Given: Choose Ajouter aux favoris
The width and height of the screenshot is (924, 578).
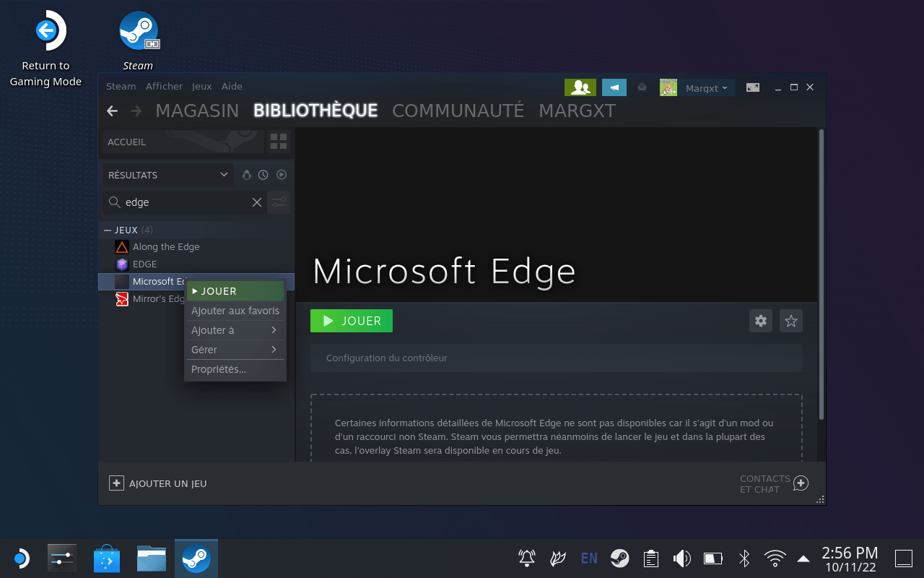Looking at the screenshot, I should point(235,311).
